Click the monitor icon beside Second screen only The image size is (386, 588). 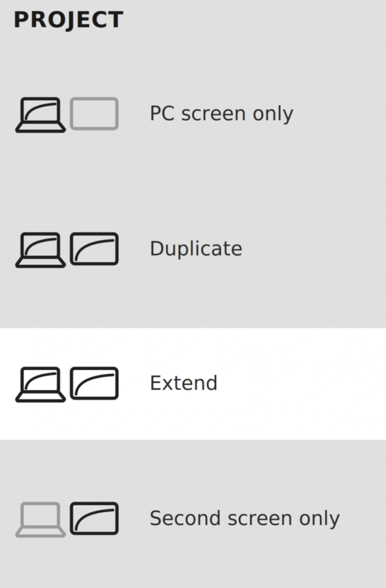(95, 519)
